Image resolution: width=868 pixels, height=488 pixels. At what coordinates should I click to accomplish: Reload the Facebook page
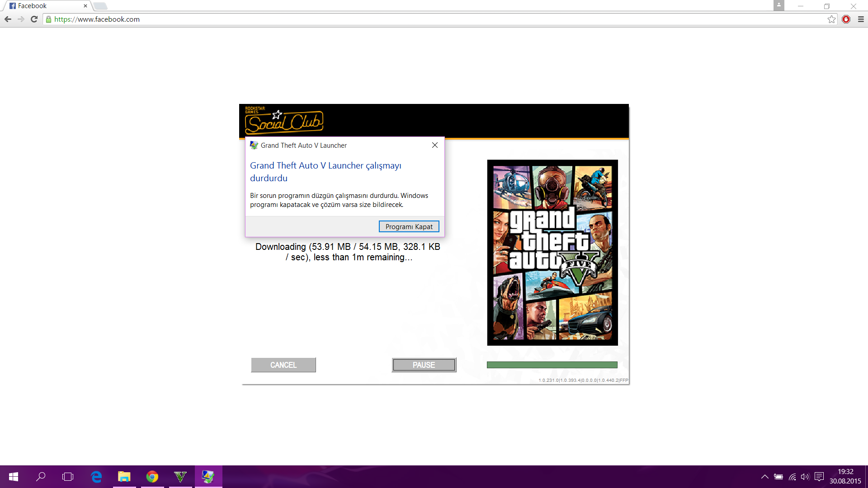tap(34, 19)
